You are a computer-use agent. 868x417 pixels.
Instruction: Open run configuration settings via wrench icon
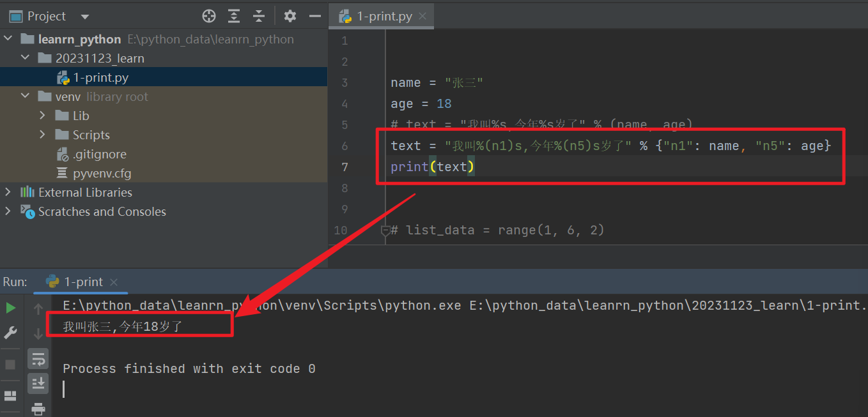click(10, 333)
